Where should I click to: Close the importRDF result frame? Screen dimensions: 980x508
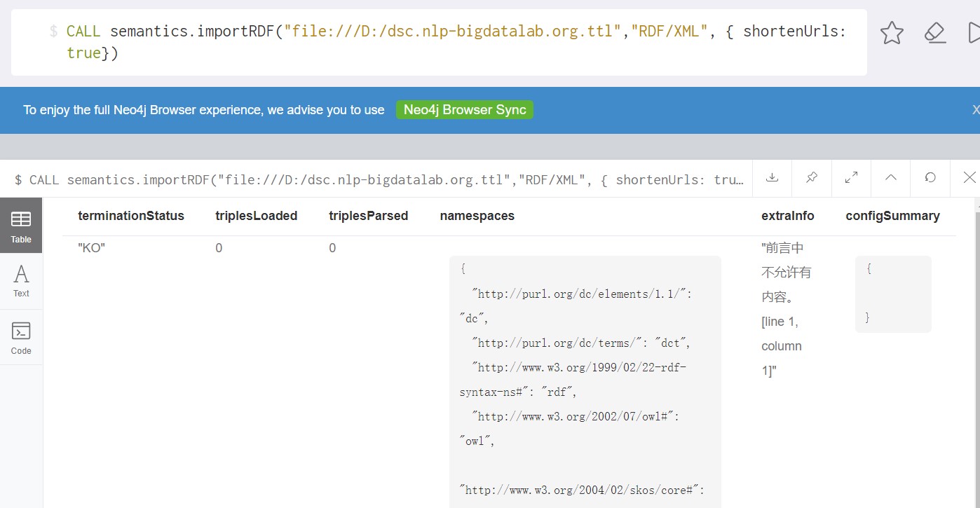(x=969, y=178)
